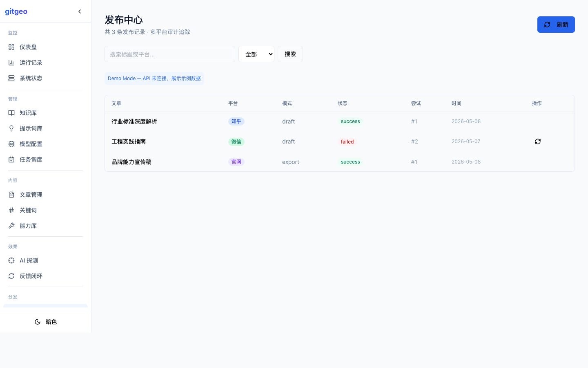588x368 pixels.
Task: Click the 时间 column header
Action: (457, 103)
